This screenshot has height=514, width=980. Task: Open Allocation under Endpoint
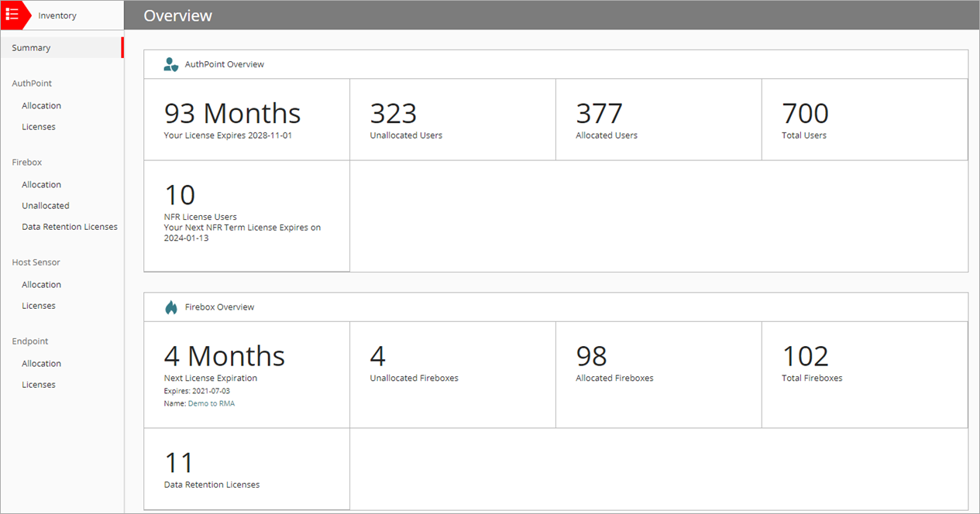click(x=41, y=364)
